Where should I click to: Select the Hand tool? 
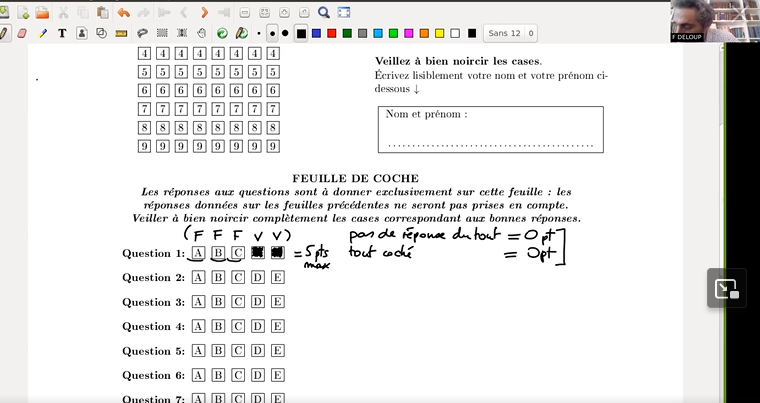tap(201, 33)
